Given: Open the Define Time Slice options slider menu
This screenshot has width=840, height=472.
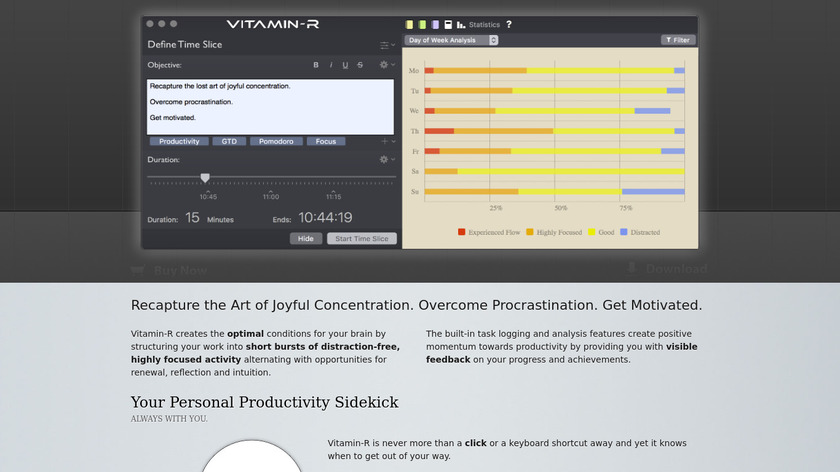Looking at the screenshot, I should coord(387,45).
